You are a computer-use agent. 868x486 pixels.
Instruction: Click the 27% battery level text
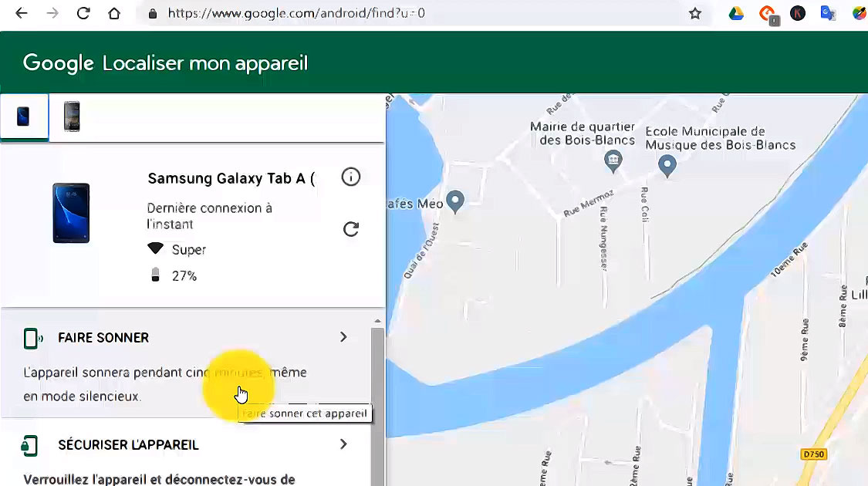click(x=184, y=275)
